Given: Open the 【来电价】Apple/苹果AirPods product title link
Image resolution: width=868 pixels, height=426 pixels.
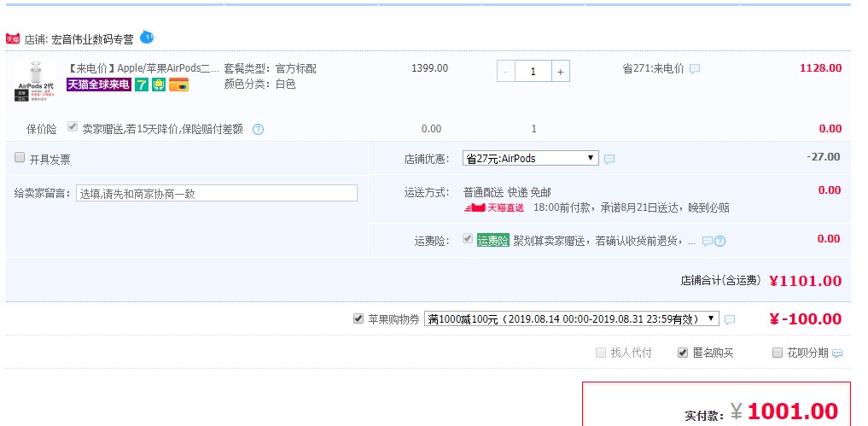Looking at the screenshot, I should [x=143, y=68].
